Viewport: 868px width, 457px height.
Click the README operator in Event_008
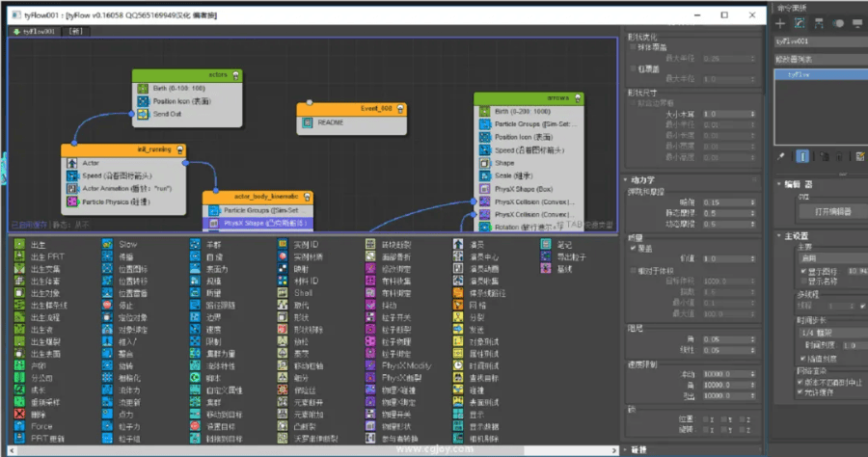point(330,122)
